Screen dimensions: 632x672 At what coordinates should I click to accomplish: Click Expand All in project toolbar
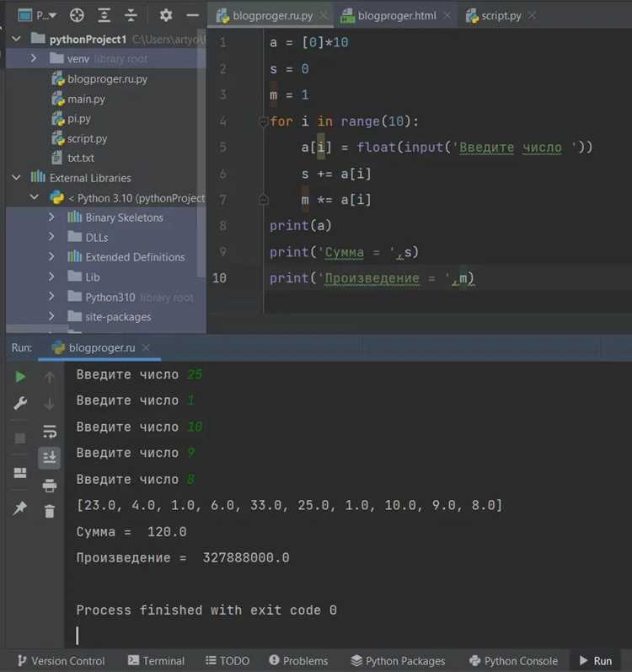point(104,15)
